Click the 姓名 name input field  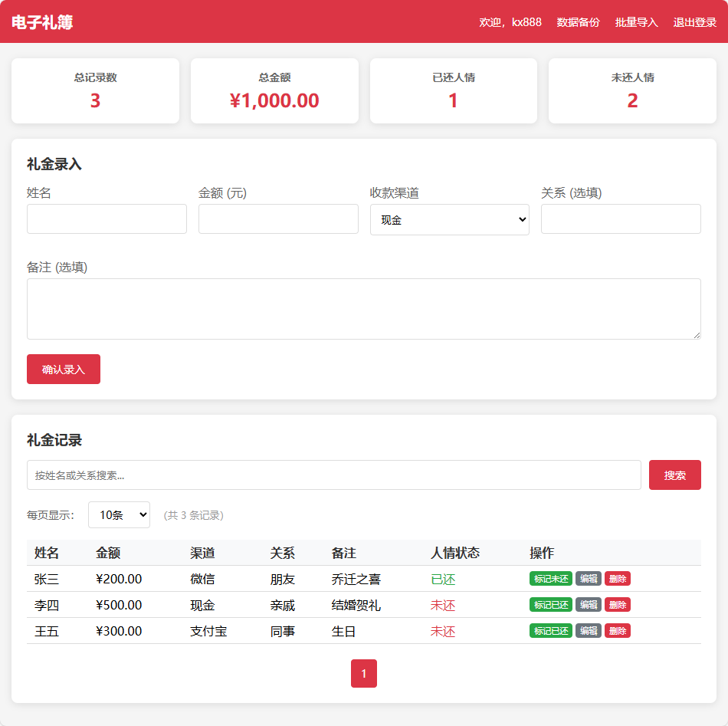point(107,219)
